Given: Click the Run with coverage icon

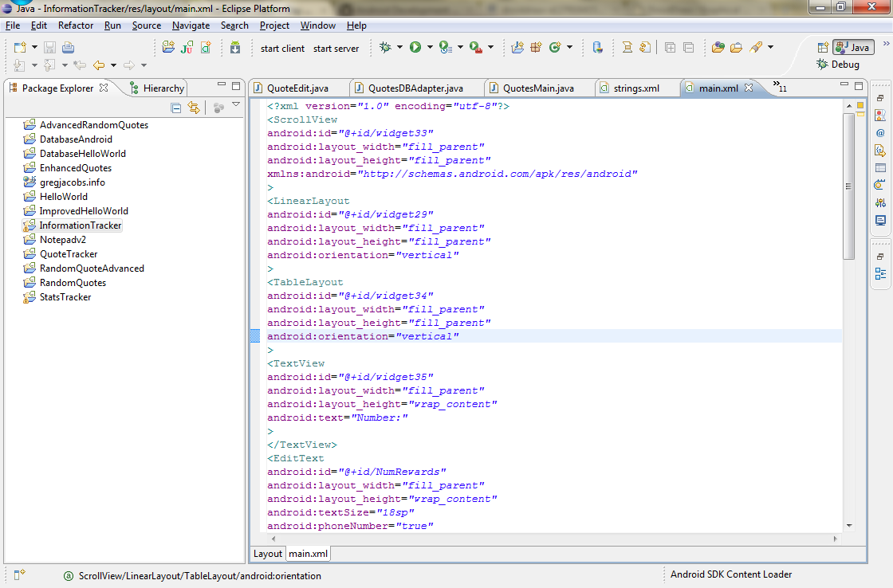Looking at the screenshot, I should (x=446, y=48).
